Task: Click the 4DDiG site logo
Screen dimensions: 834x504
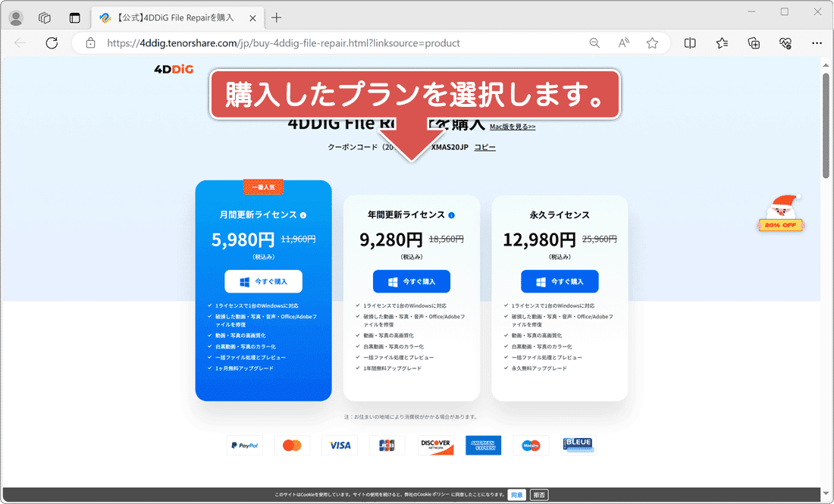Action: pos(172,69)
